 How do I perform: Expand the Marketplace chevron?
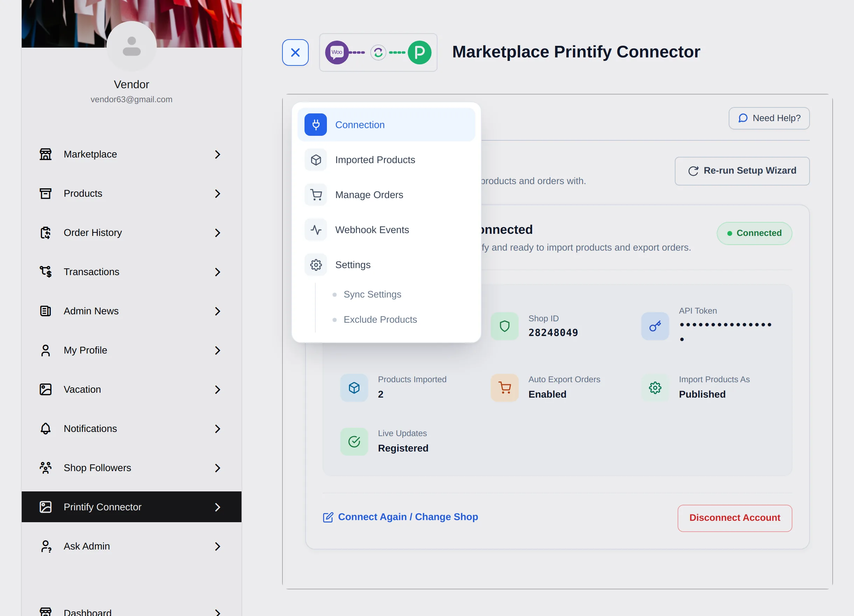(x=217, y=154)
